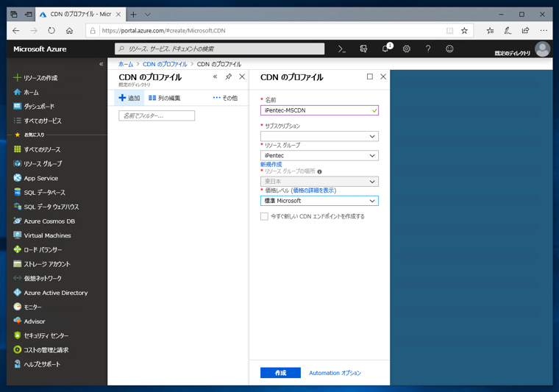
Task: Close the CDN profile list blade
Action: pyautogui.click(x=242, y=76)
